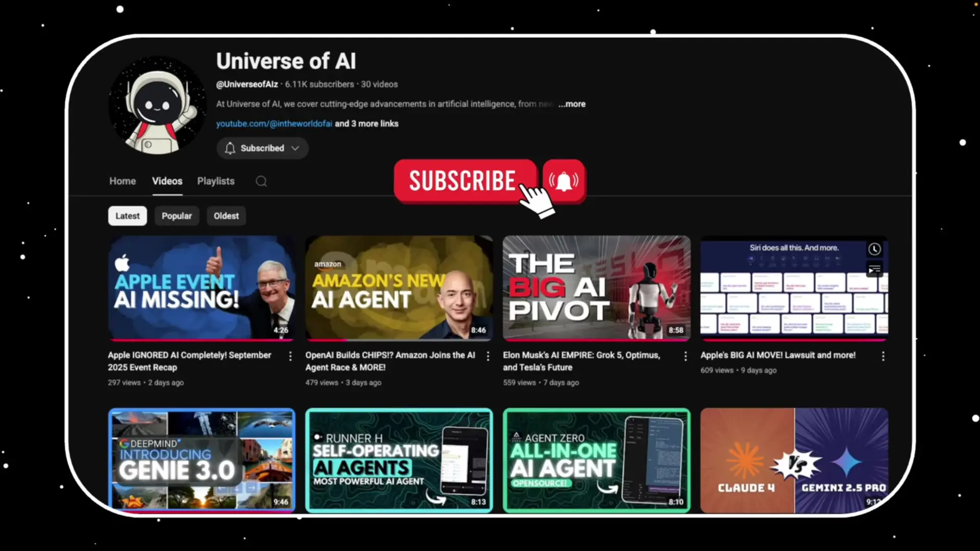Click the channel search magnifier icon
980x551 pixels.
click(261, 181)
